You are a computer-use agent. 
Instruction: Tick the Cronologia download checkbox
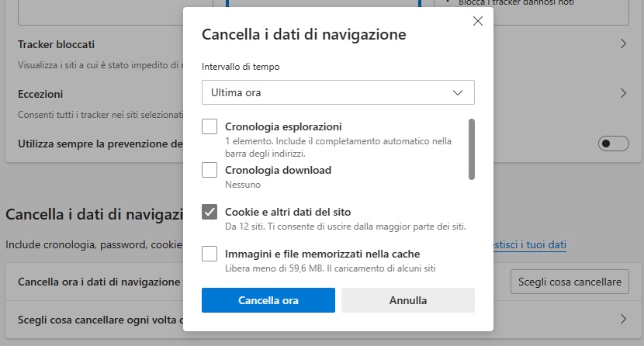[209, 170]
